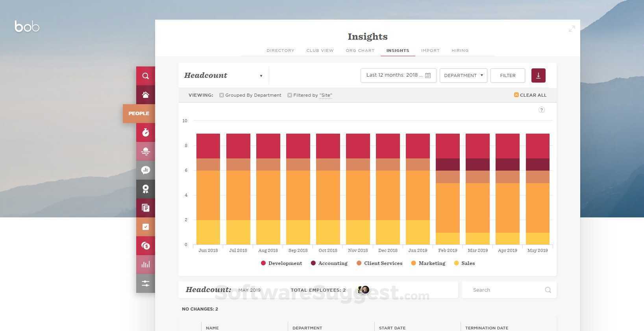The image size is (644, 331).
Task: Open the dollar coin payroll icon
Action: pyautogui.click(x=146, y=246)
